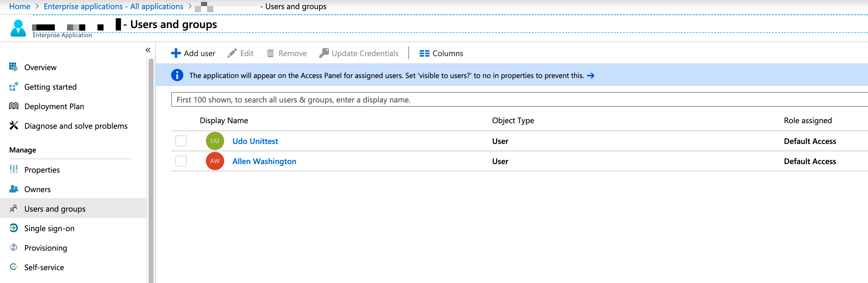The height and width of the screenshot is (283, 868).
Task: Click the Remove button label
Action: click(292, 53)
